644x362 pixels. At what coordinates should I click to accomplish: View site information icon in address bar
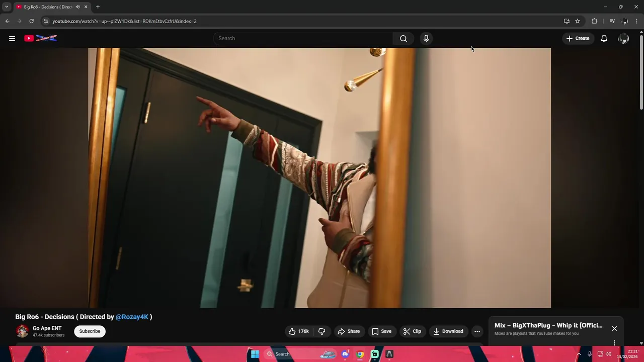[45, 21]
